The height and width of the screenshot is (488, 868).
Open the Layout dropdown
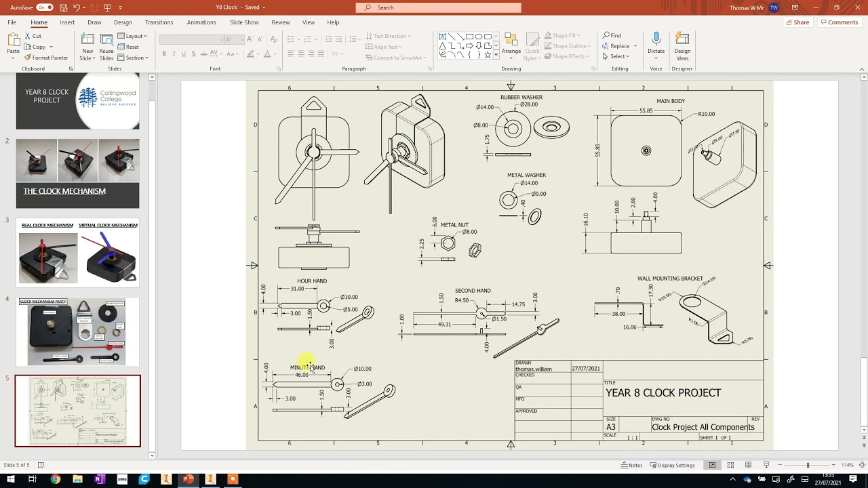133,36
